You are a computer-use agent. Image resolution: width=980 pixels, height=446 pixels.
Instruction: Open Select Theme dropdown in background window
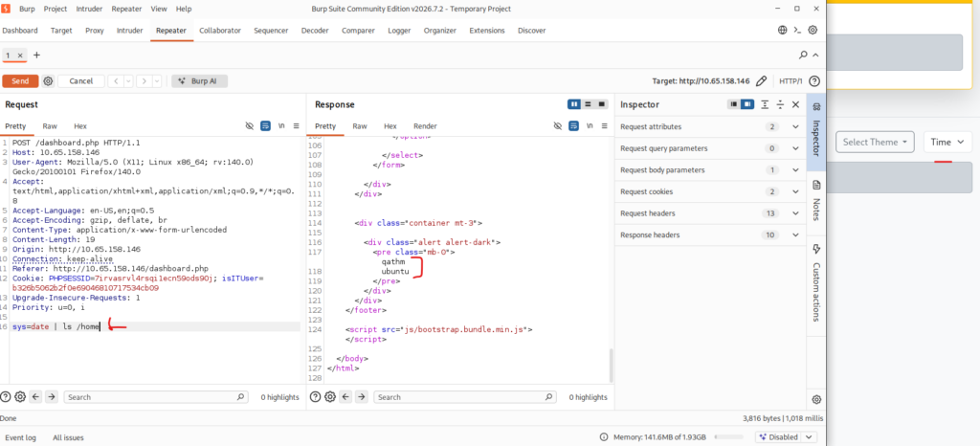coord(875,142)
